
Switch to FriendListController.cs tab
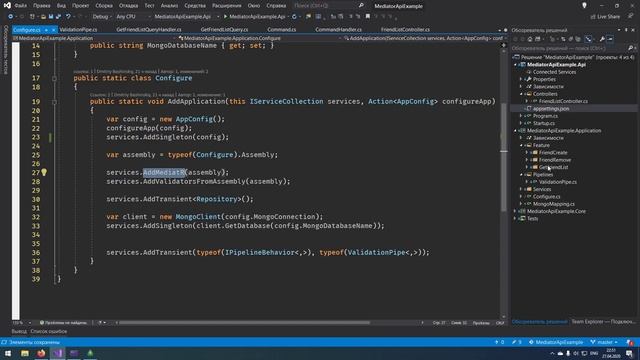[x=405, y=30]
